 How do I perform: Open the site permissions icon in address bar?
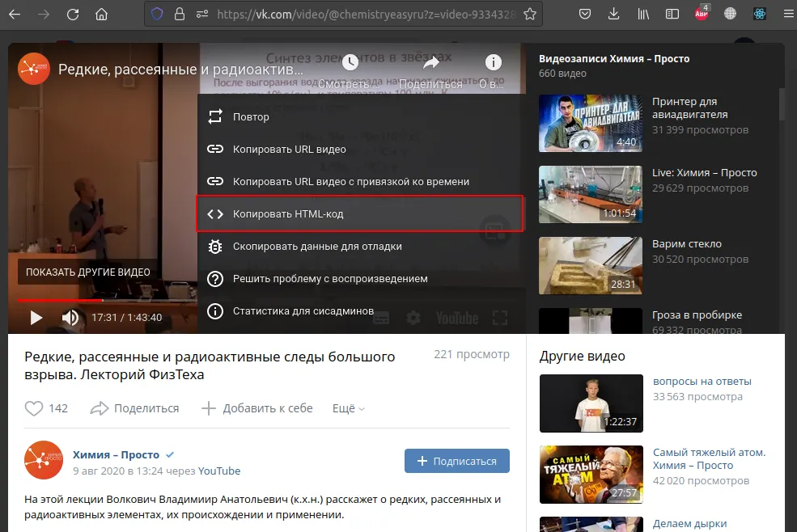coord(202,15)
